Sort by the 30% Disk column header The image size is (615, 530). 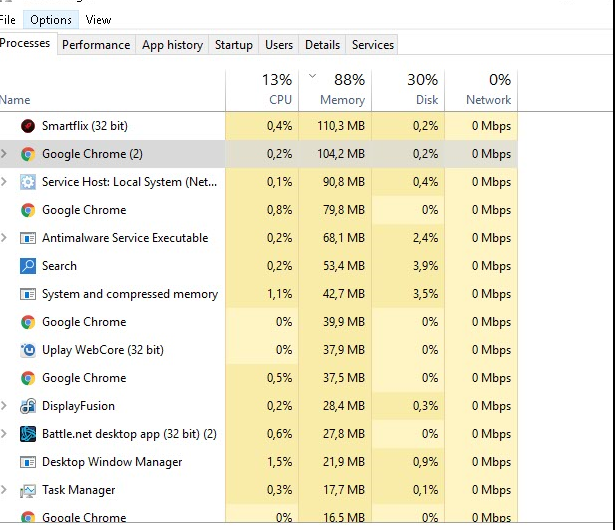click(x=408, y=90)
